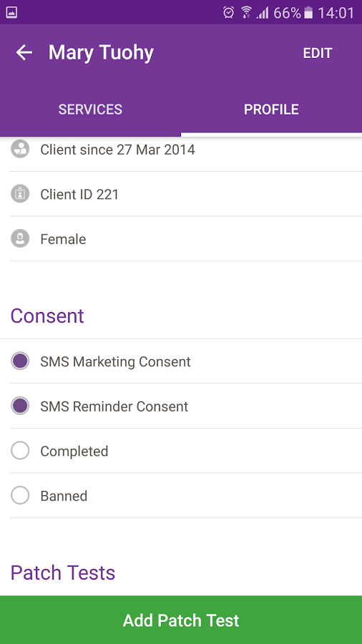Enable the Banned option
This screenshot has width=362, height=644.
tap(20, 496)
